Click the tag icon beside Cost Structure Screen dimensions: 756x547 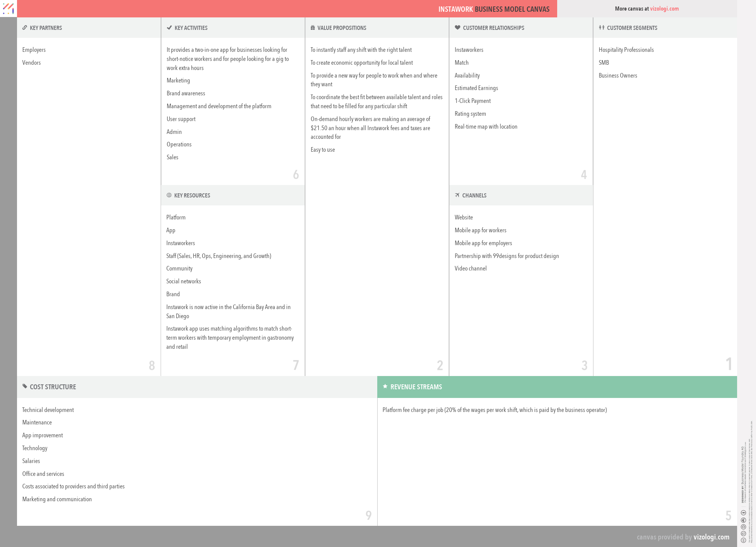(x=25, y=386)
